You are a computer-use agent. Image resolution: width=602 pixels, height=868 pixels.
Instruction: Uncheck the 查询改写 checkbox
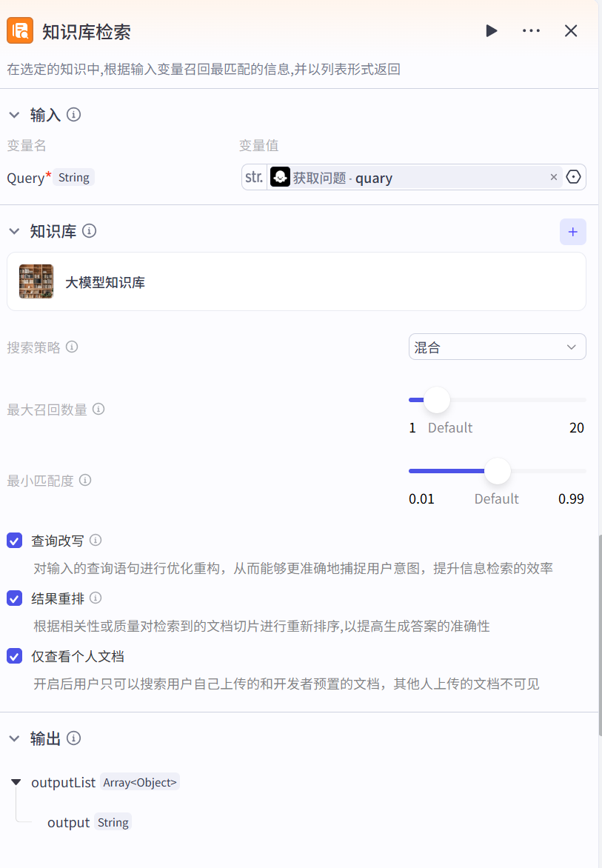click(x=15, y=541)
